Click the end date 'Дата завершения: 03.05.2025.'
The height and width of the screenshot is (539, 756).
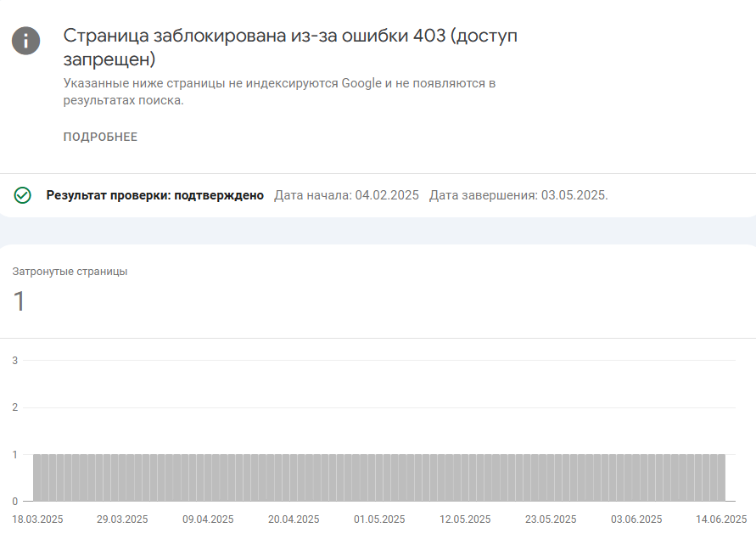point(518,195)
